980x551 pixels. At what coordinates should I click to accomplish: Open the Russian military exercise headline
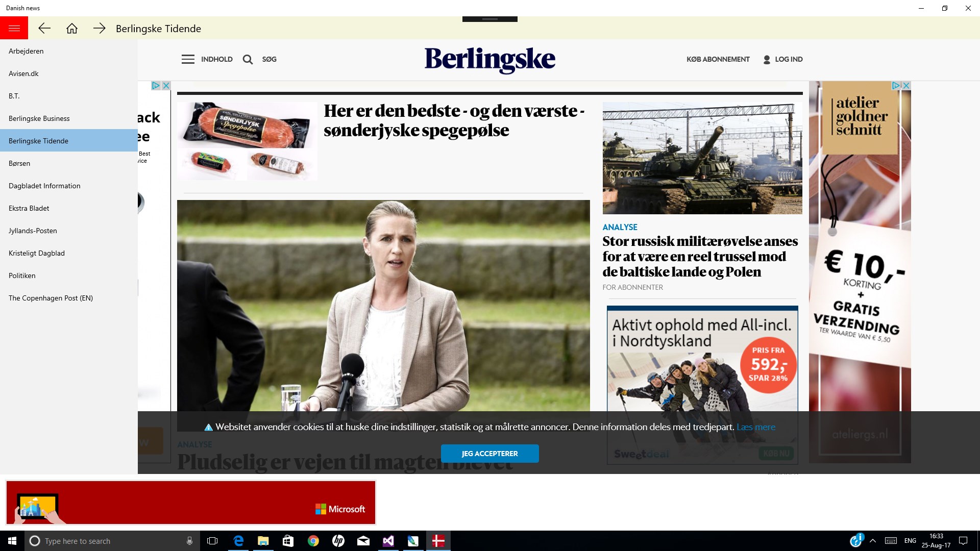pyautogui.click(x=699, y=256)
